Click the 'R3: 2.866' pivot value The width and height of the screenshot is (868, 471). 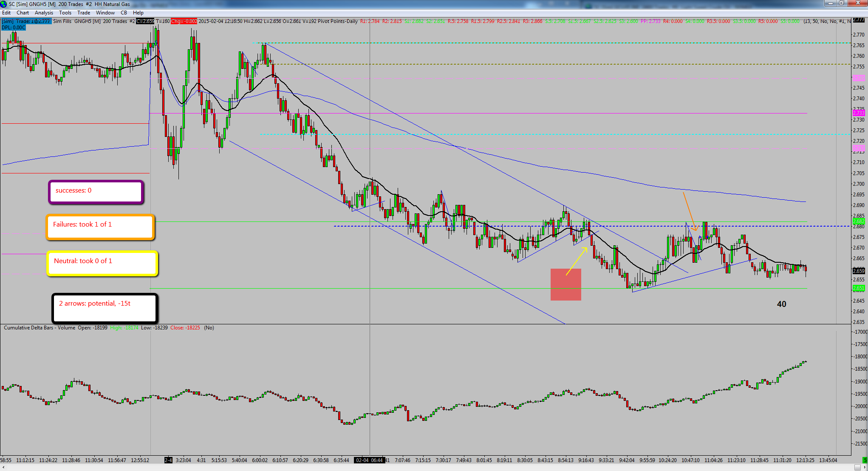[x=533, y=21]
